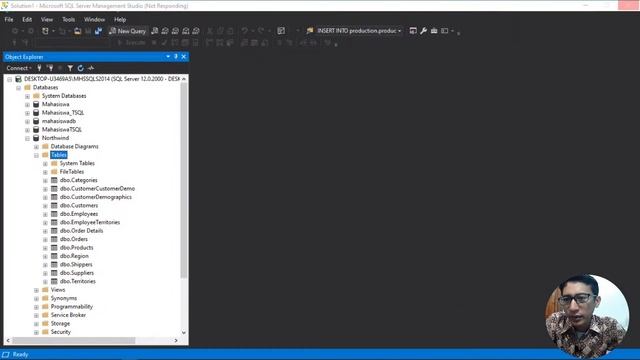
Task: Open the INSERT INTO production.produc search dropdown
Action: pyautogui.click(x=400, y=31)
